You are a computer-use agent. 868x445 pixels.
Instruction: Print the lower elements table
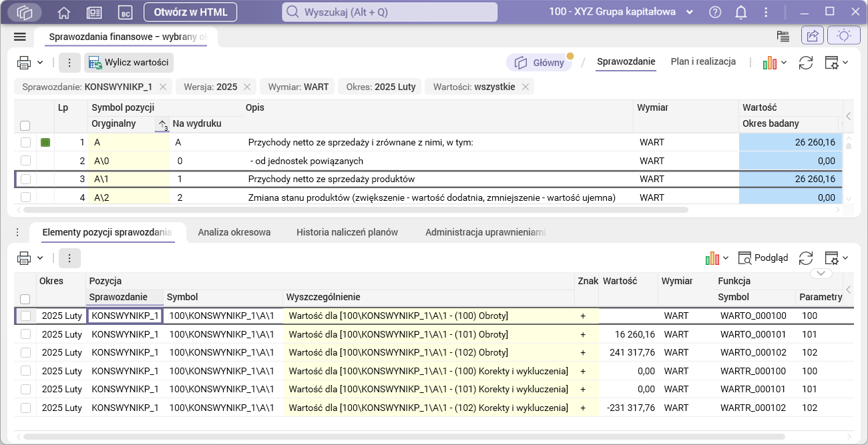point(24,258)
